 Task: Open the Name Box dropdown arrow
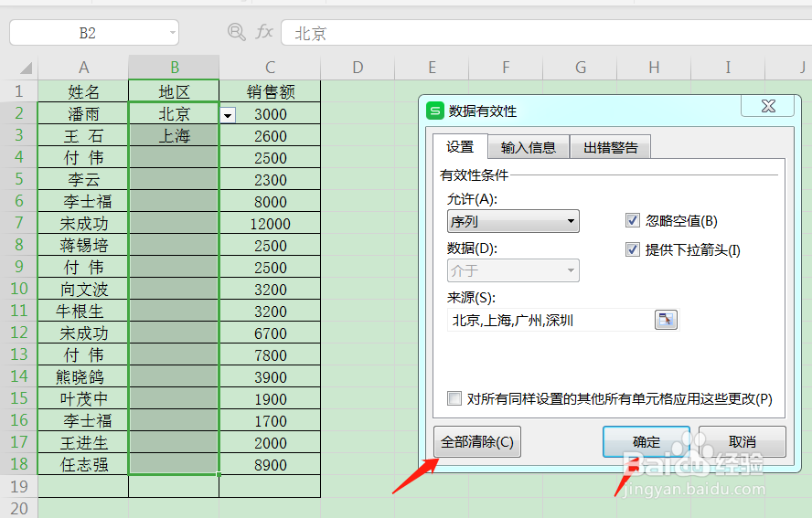click(173, 33)
